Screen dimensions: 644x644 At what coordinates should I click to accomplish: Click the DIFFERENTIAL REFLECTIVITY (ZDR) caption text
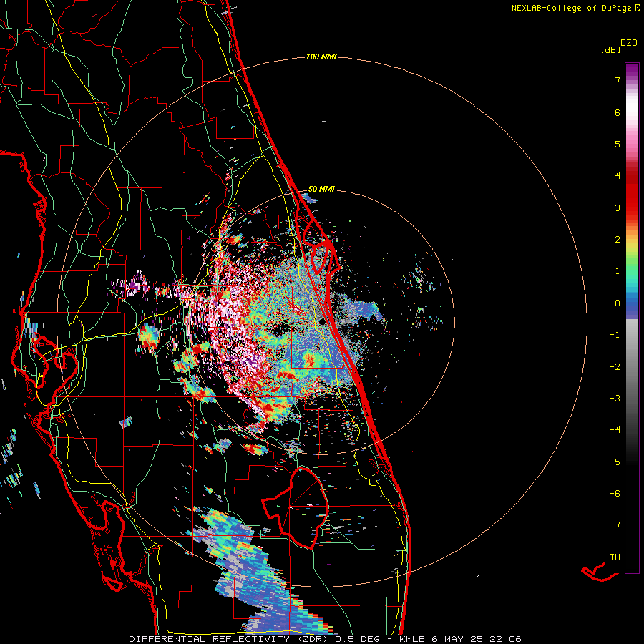point(229,639)
